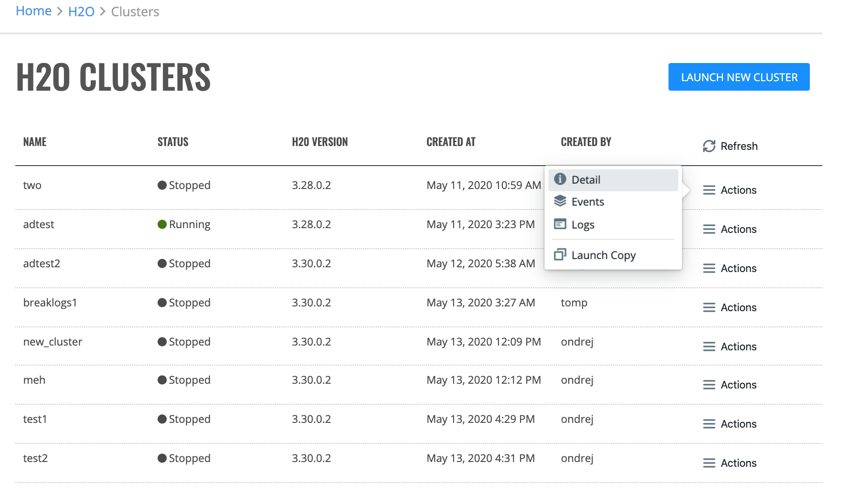Click hamburger icon in the test2 row
The width and height of the screenshot is (849, 504).
(709, 463)
